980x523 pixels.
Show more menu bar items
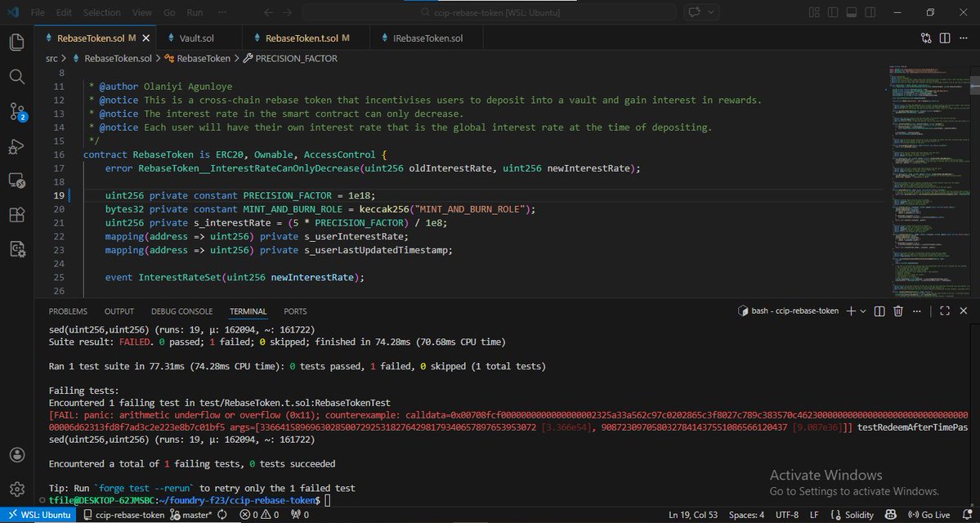point(222,12)
